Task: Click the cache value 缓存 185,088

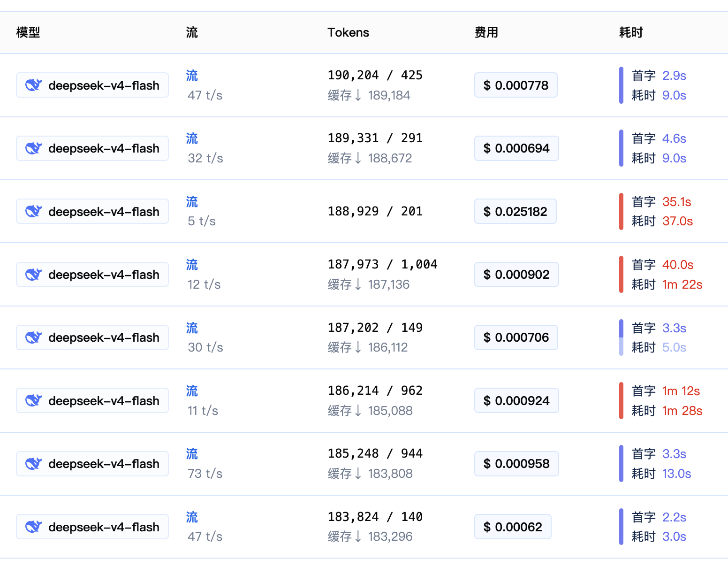Action: (371, 411)
